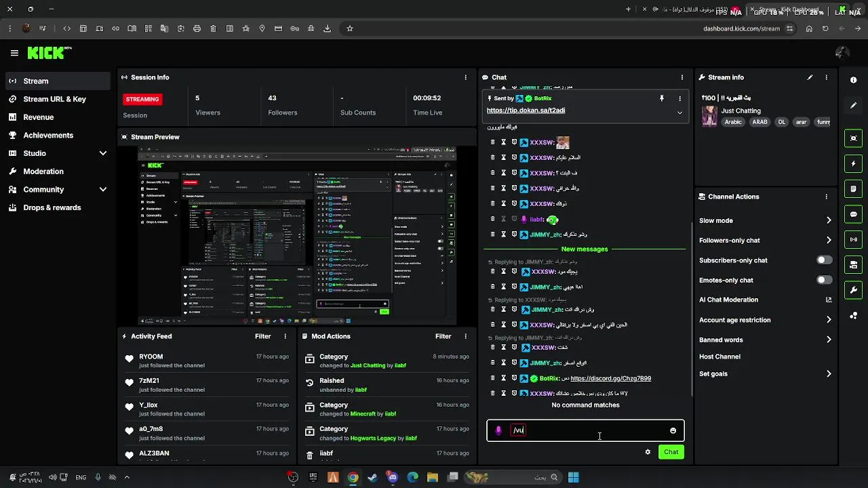Screen dimensions: 868x488
Task: Toggle the broadcast signal icon in right rail
Action: point(853,239)
